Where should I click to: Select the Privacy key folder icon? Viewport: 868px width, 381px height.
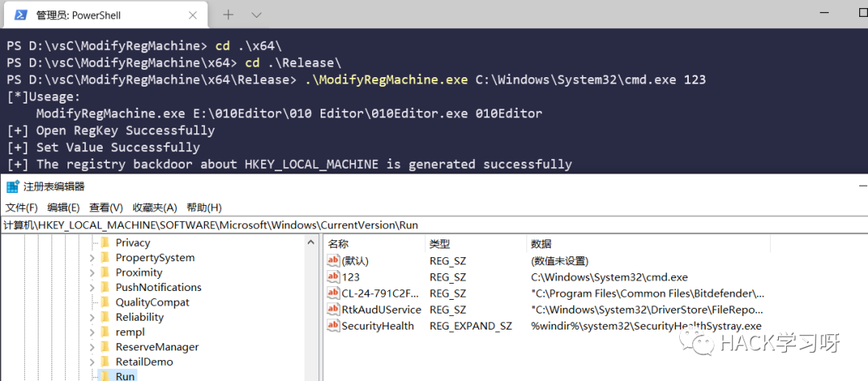coord(105,243)
